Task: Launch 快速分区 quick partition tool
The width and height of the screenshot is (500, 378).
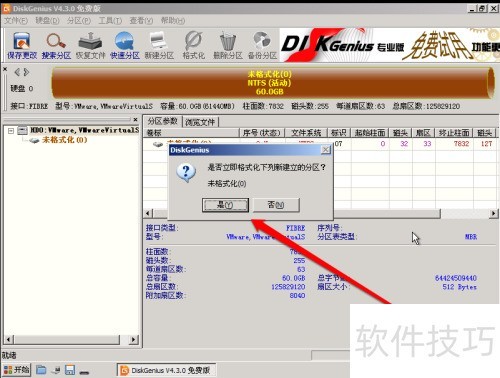Action: pos(125,45)
